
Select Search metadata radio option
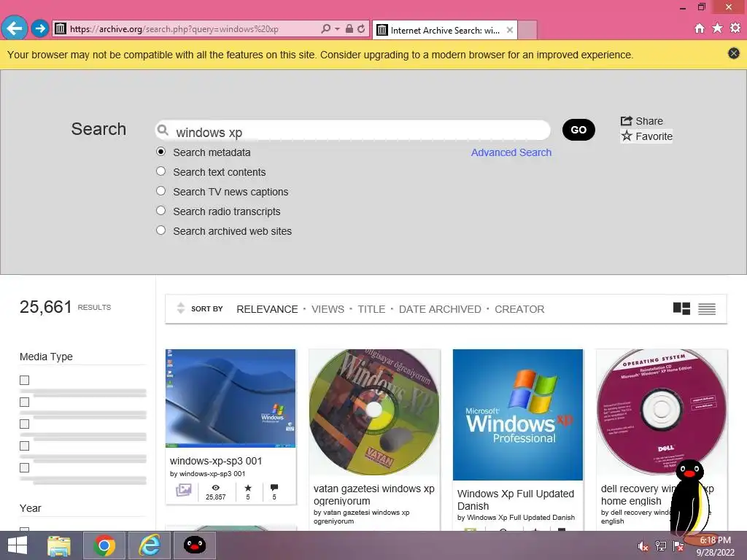[161, 152]
